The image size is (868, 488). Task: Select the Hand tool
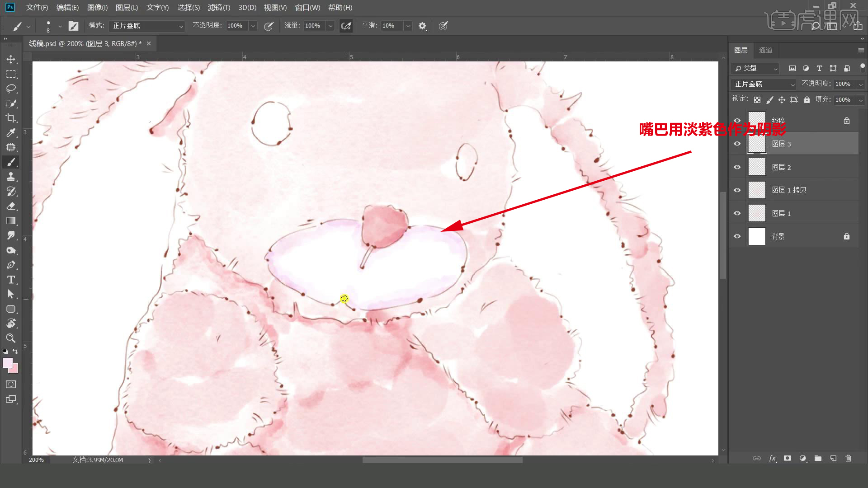click(x=11, y=324)
